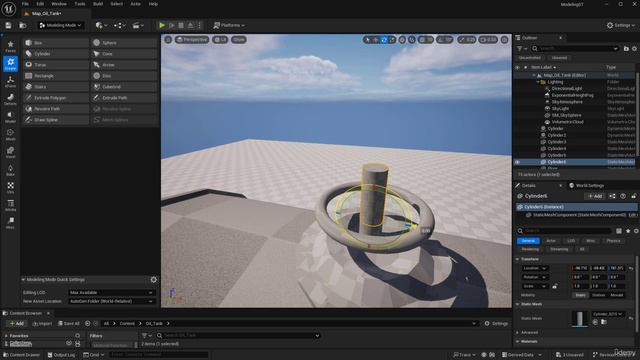Open the Platforms dropdown

pos(229,25)
